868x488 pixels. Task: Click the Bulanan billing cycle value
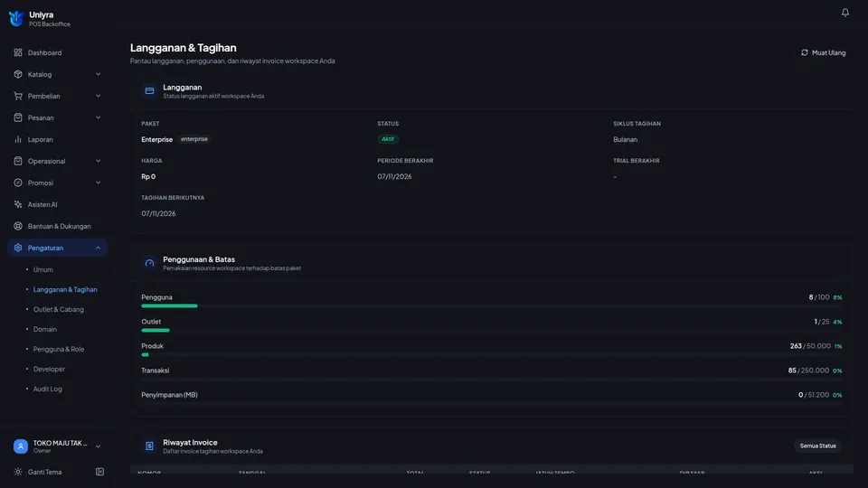[625, 139]
